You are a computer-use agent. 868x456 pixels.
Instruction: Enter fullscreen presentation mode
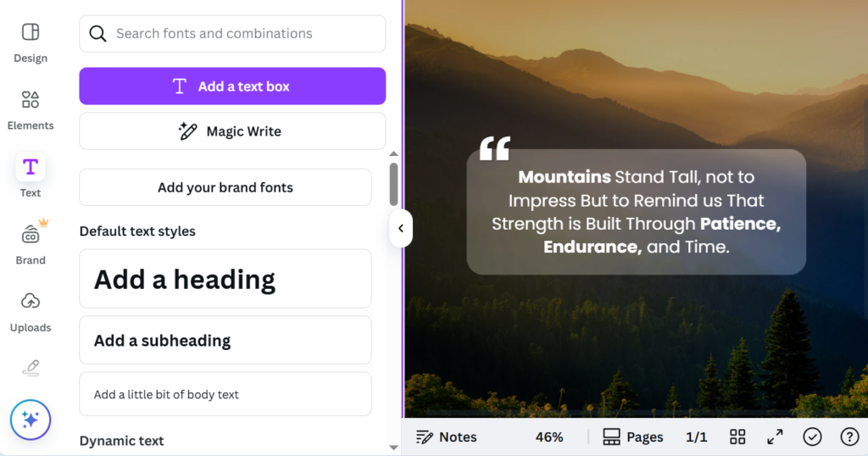tap(775, 437)
